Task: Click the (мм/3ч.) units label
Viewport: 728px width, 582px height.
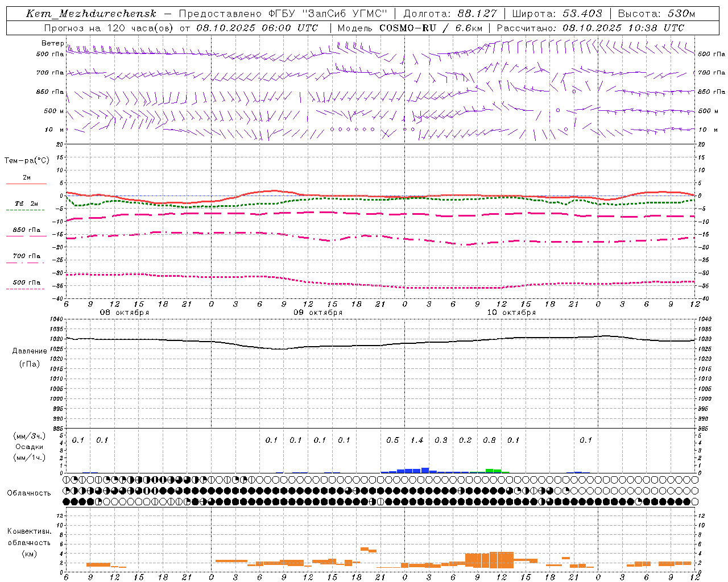Action: pos(30,436)
